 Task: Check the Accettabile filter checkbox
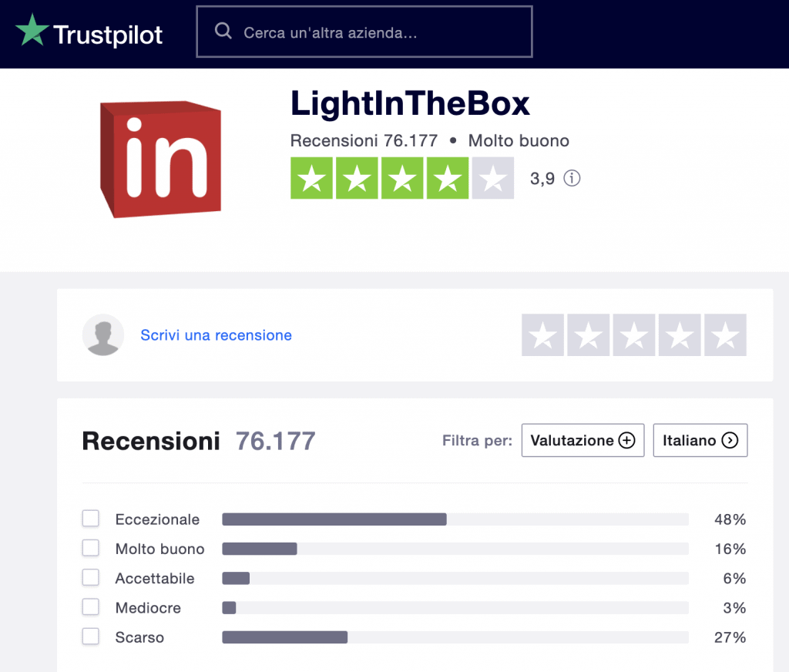click(x=91, y=577)
